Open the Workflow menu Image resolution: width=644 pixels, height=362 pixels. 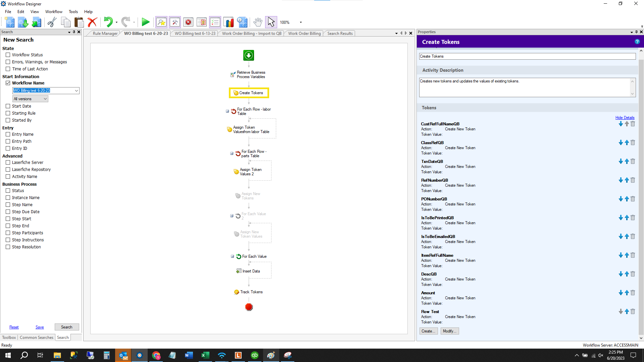click(54, 12)
